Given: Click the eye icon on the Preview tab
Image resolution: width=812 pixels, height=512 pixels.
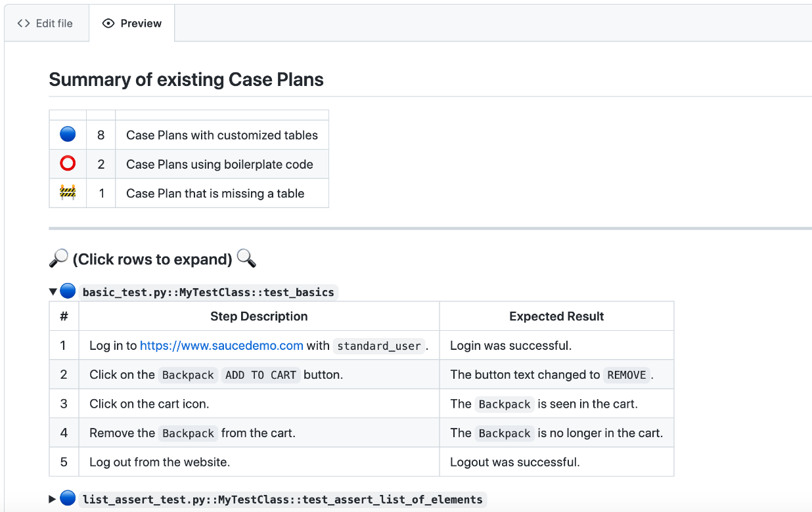Looking at the screenshot, I should 107,23.
